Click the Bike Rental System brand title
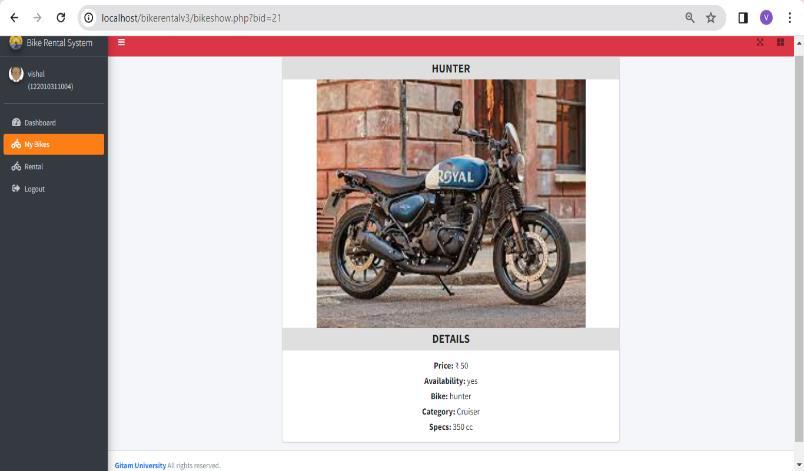The image size is (804, 471). [x=59, y=43]
